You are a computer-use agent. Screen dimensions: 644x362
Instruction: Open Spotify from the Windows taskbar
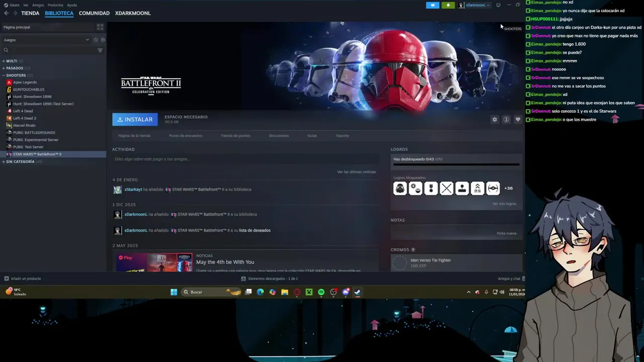tap(321, 292)
